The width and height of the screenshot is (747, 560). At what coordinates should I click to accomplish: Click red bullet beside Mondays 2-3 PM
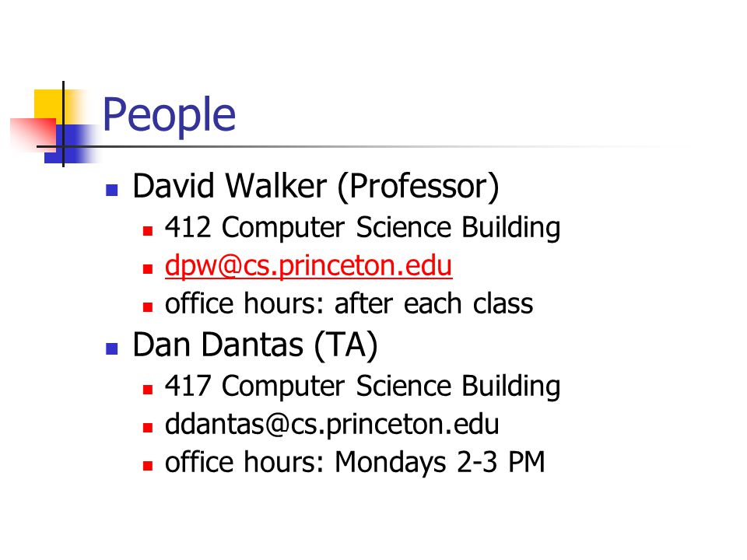(x=148, y=466)
